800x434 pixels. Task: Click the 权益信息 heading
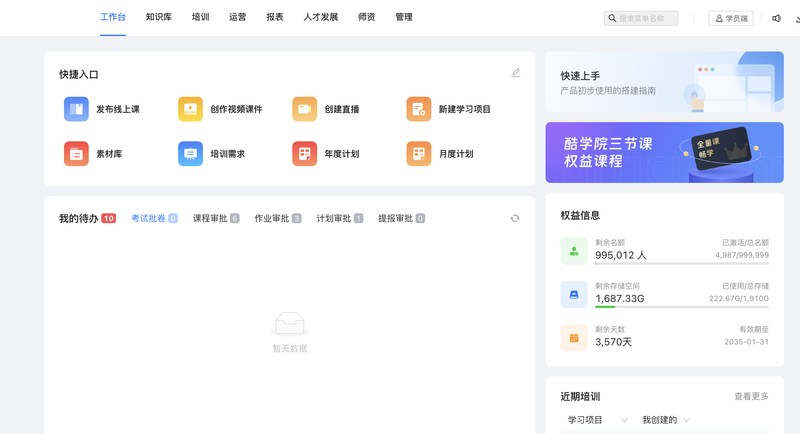click(580, 215)
